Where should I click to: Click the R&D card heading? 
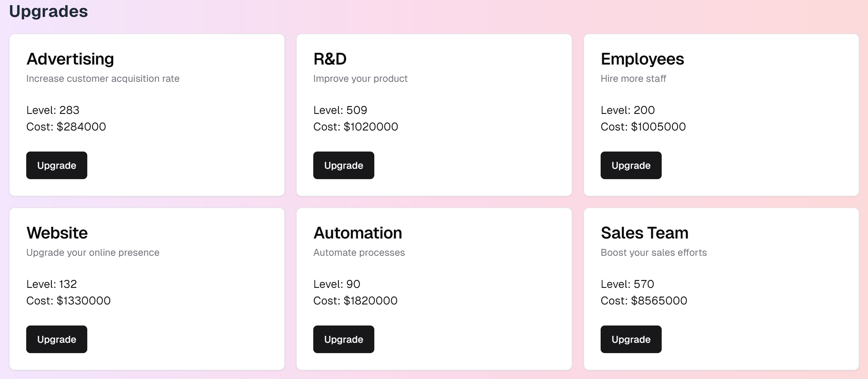coord(330,59)
